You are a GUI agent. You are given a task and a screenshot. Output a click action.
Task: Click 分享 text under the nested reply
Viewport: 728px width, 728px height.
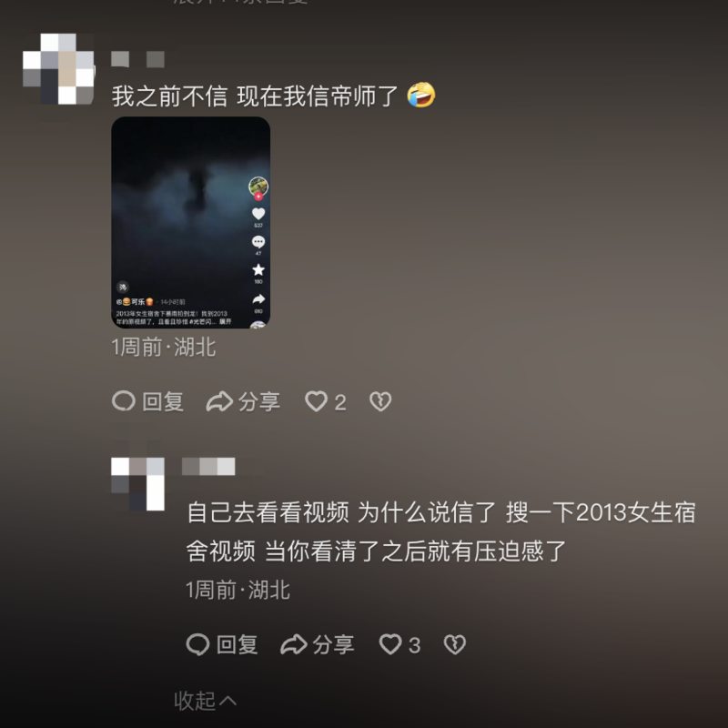tap(333, 645)
